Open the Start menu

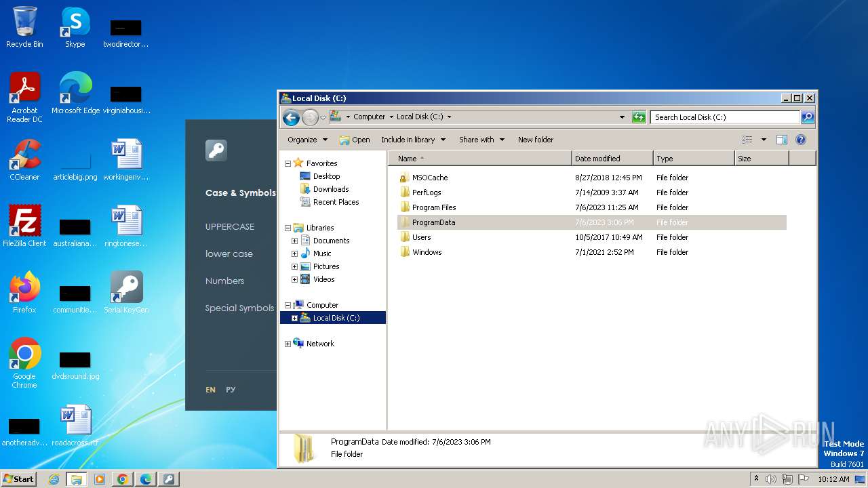click(18, 479)
